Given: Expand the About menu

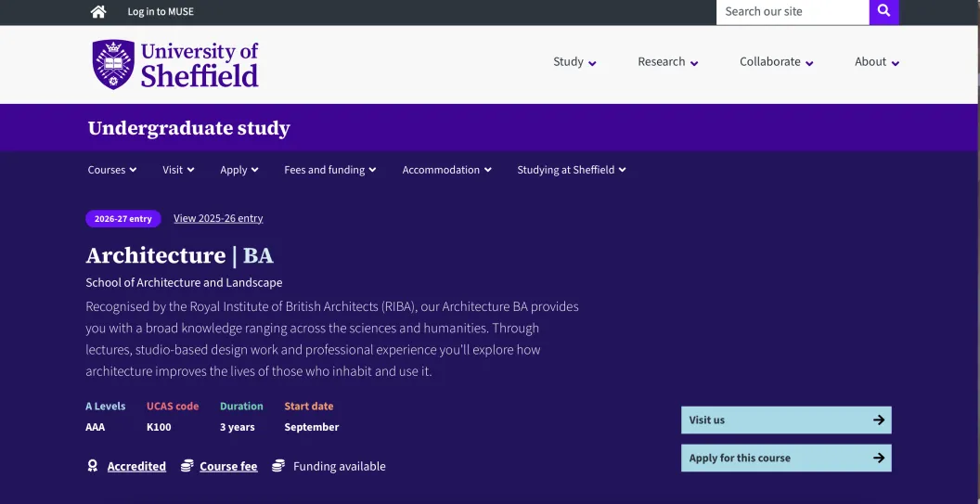Looking at the screenshot, I should (877, 61).
